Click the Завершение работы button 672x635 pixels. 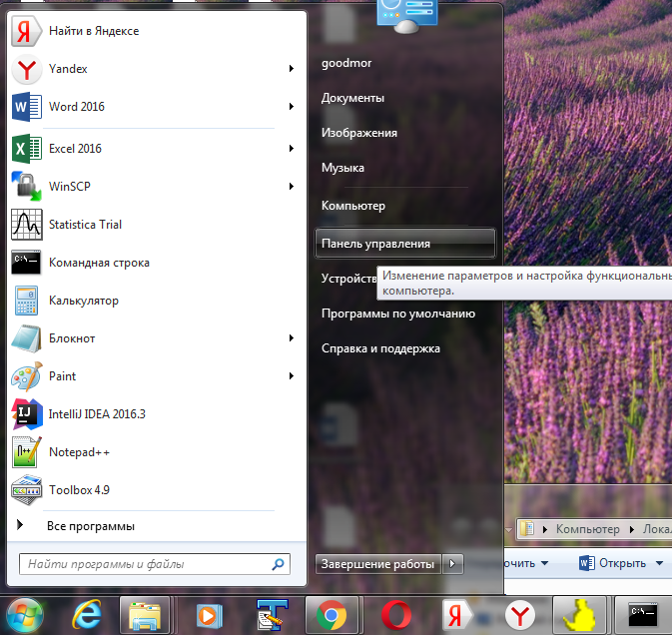[x=377, y=564]
